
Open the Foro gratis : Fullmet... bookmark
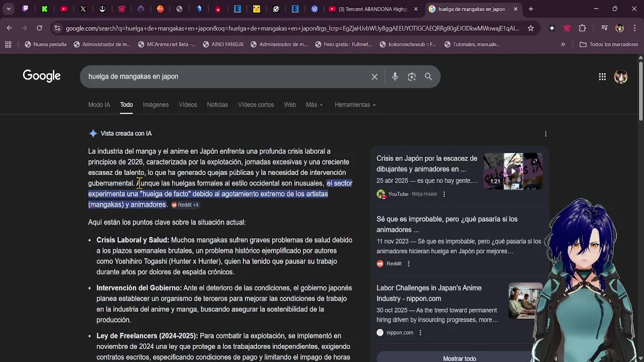coord(344,44)
